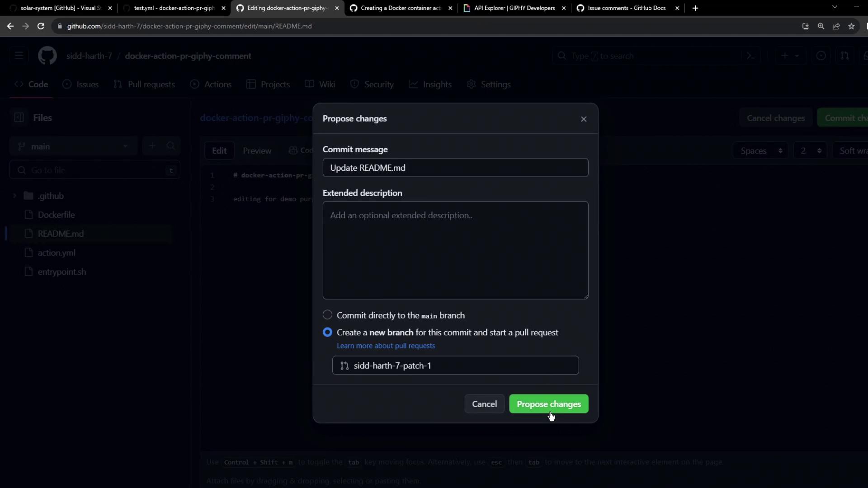Screen dimensions: 868x488
Task: Toggle the Files side panel icon
Action: [19, 117]
